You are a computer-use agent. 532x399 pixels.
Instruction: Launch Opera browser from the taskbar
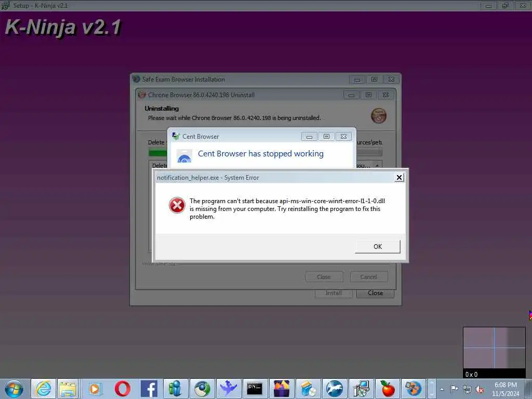point(123,389)
